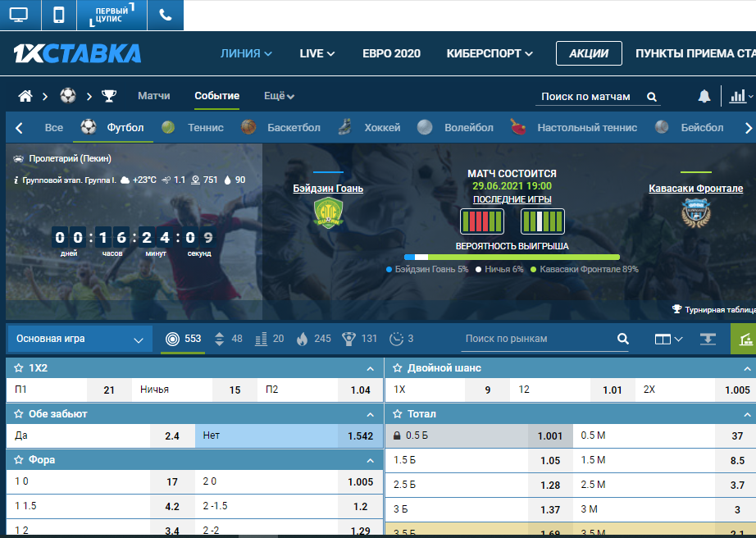Image resolution: width=756 pixels, height=538 pixels.
Task: Open the LIVE dropdown menu
Action: pos(317,53)
